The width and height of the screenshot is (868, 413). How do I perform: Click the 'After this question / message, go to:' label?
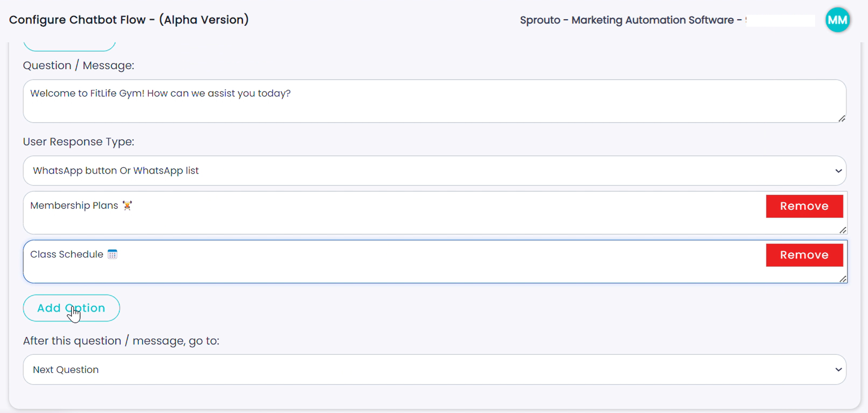121,341
